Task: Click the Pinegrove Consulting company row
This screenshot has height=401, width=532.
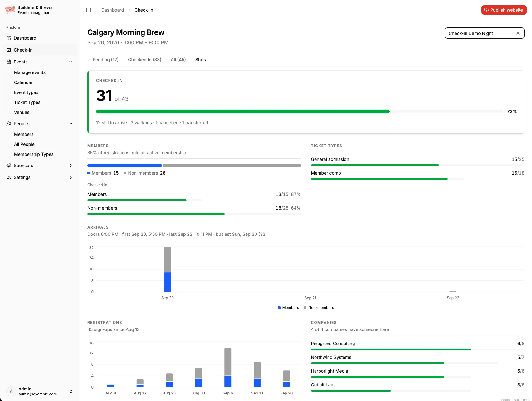Action: (417, 345)
